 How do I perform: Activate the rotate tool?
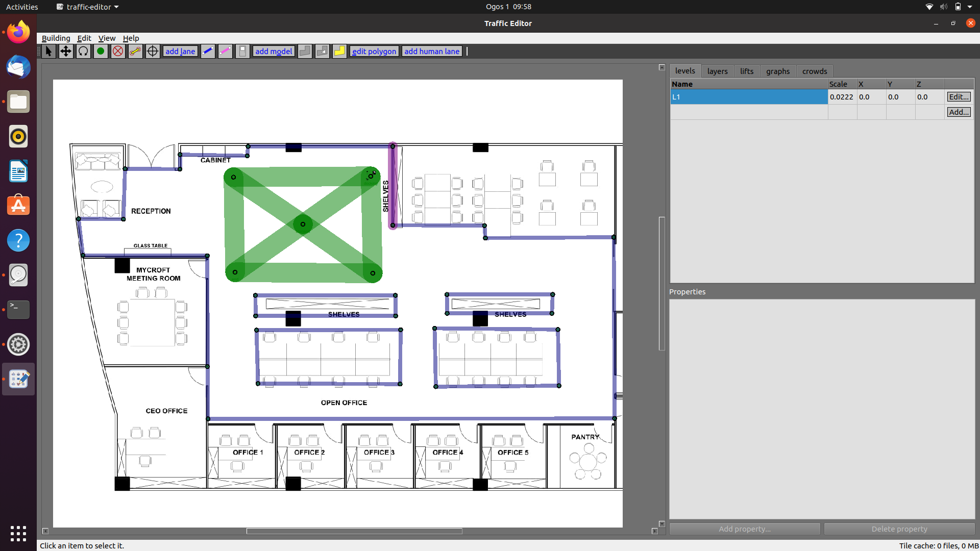coord(83,51)
